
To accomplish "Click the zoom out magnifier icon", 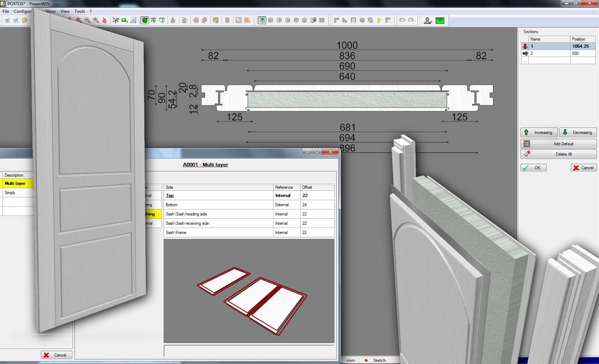I will [87, 20].
